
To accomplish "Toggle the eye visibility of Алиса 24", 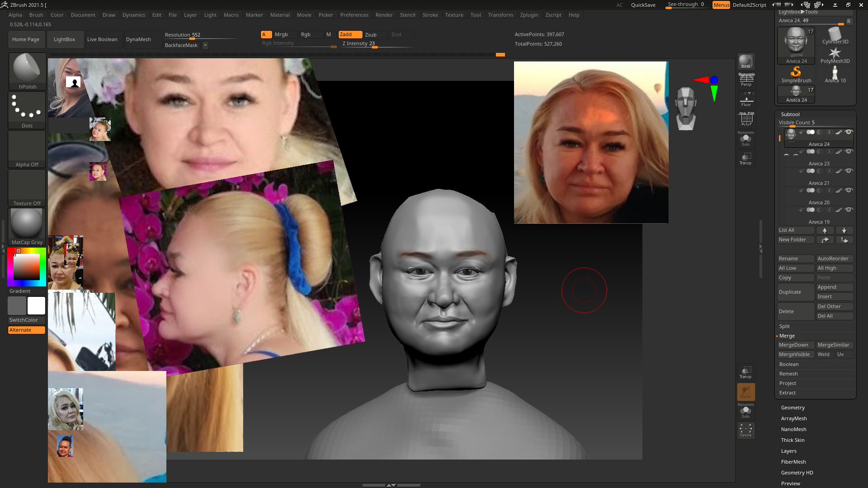I will point(849,132).
